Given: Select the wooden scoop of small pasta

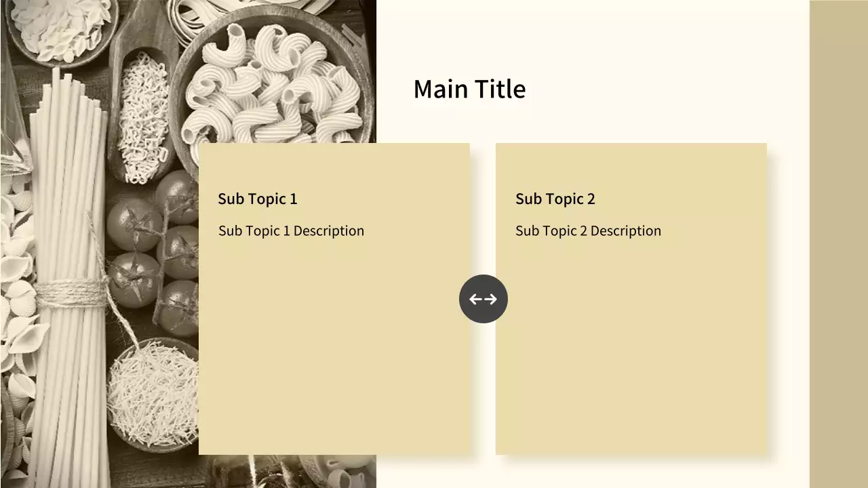Looking at the screenshot, I should [142, 115].
